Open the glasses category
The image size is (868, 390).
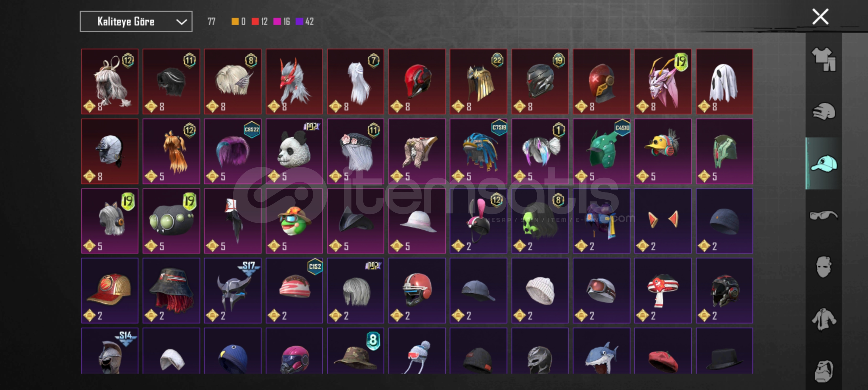point(824,216)
